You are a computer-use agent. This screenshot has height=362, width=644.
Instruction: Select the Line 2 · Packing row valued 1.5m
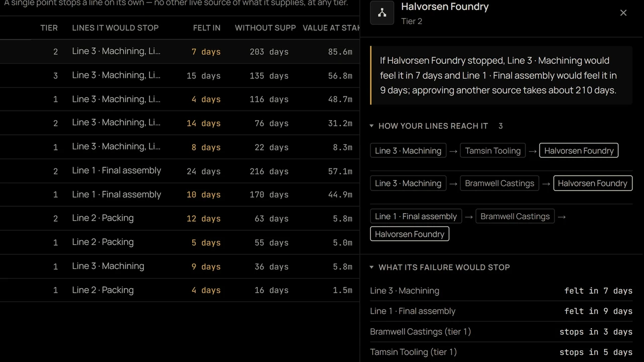coord(180,290)
